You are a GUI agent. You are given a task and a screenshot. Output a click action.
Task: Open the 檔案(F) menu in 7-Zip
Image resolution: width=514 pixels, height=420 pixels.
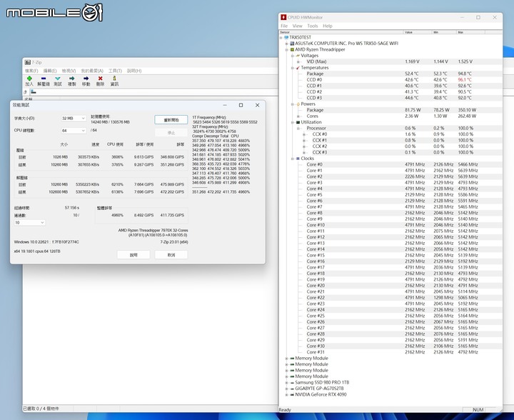31,71
